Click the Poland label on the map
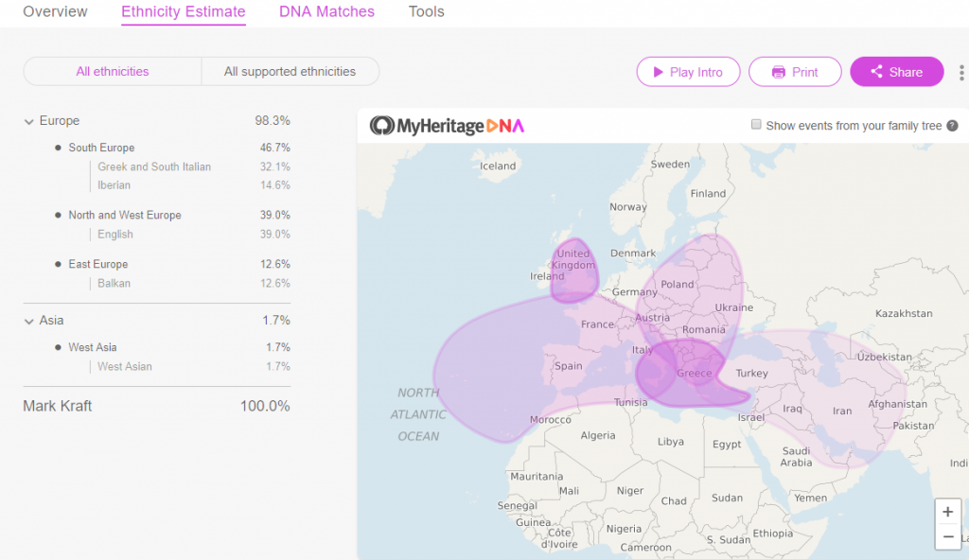This screenshot has width=969, height=560. (678, 285)
